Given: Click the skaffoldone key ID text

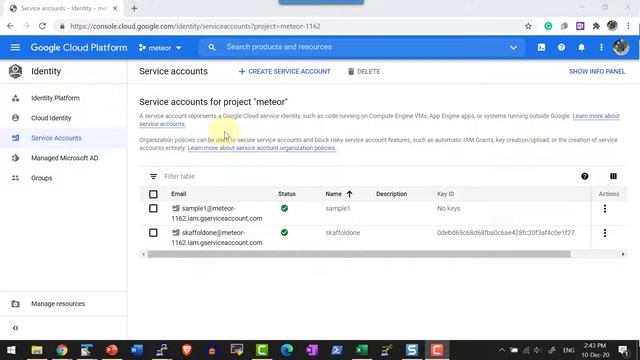Looking at the screenshot, I should pos(505,233).
